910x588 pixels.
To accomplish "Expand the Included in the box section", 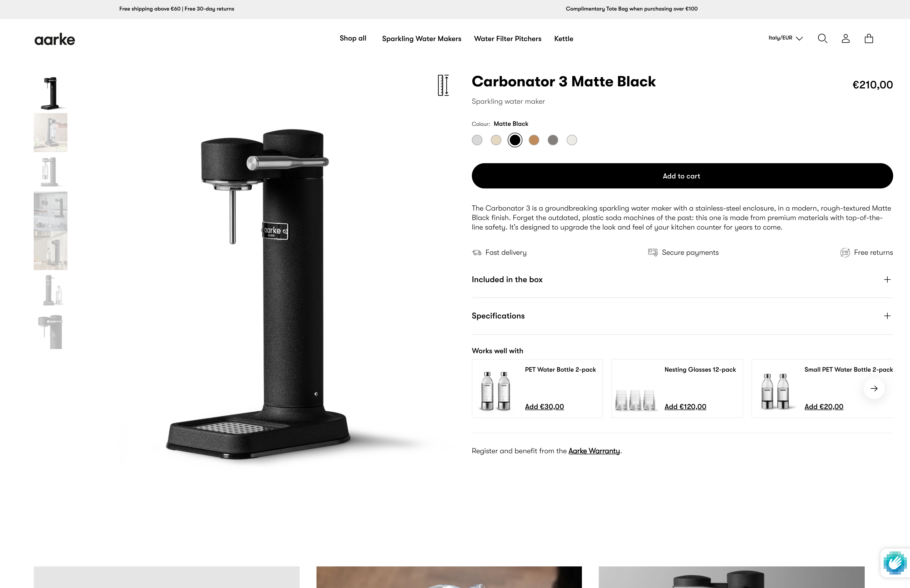I will pos(682,280).
